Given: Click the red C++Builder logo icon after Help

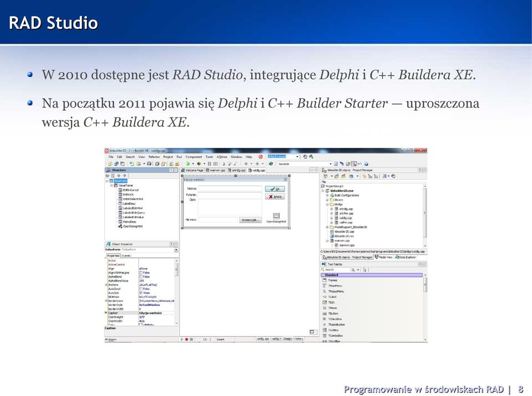Looking at the screenshot, I should pos(260,157).
